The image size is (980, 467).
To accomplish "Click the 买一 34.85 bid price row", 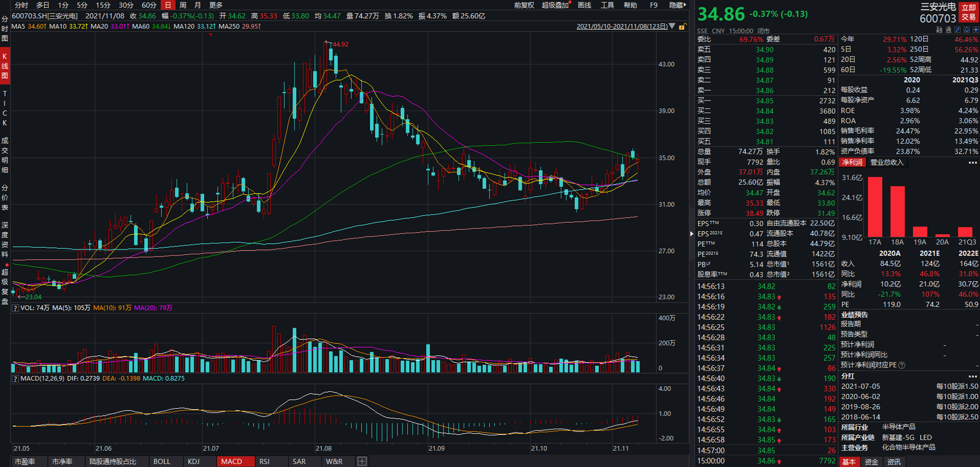I will pos(766,100).
